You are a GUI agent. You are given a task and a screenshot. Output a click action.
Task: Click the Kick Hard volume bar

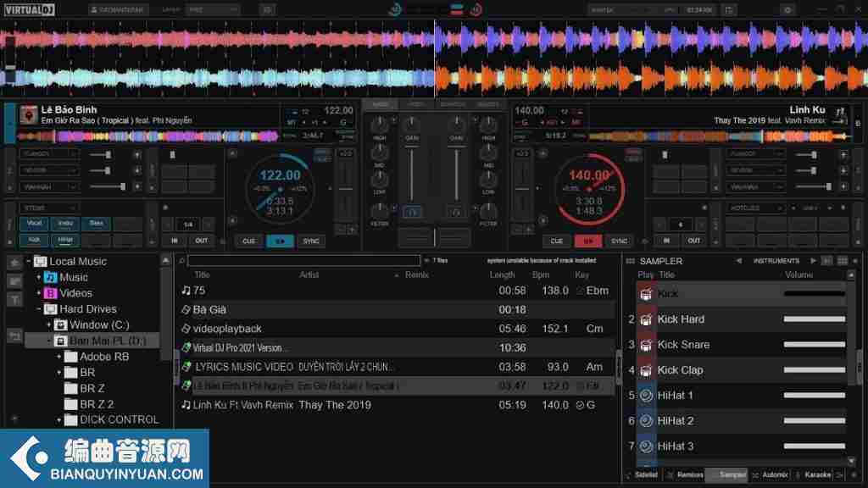815,319
